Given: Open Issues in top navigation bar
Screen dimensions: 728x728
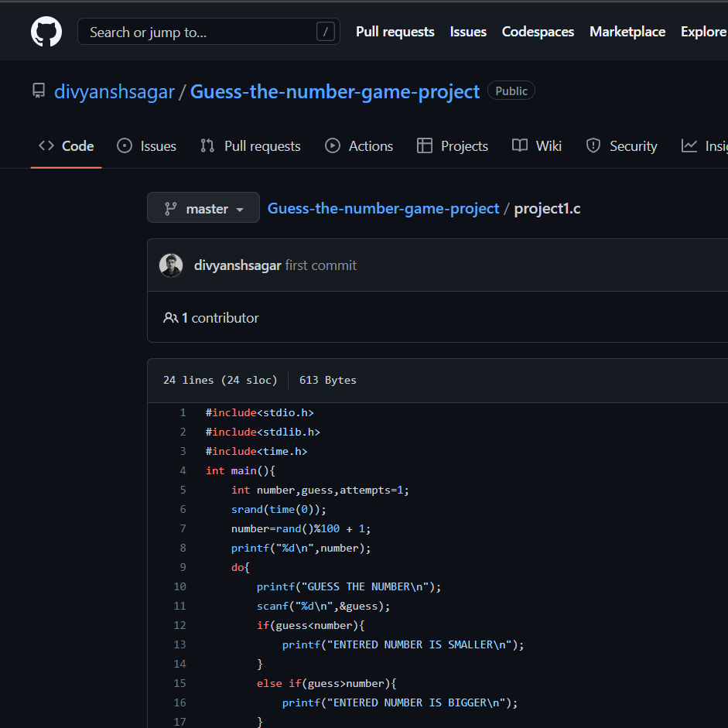Looking at the screenshot, I should tap(468, 32).
